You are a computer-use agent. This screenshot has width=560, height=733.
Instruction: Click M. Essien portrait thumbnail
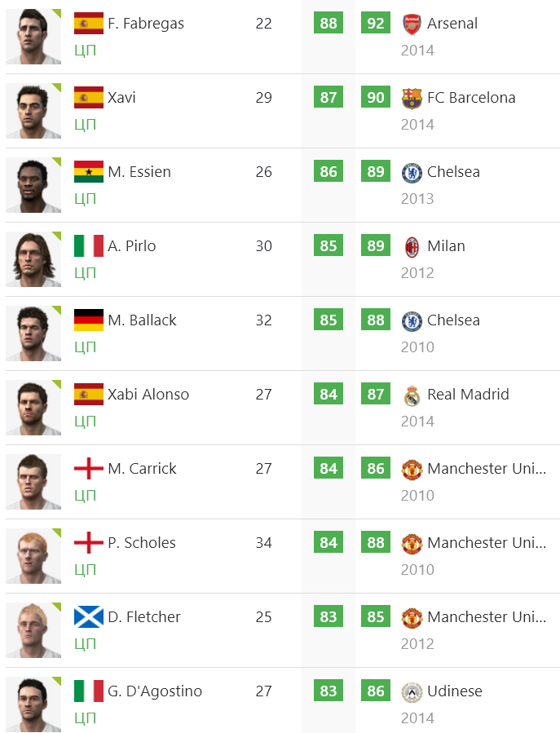tap(33, 184)
